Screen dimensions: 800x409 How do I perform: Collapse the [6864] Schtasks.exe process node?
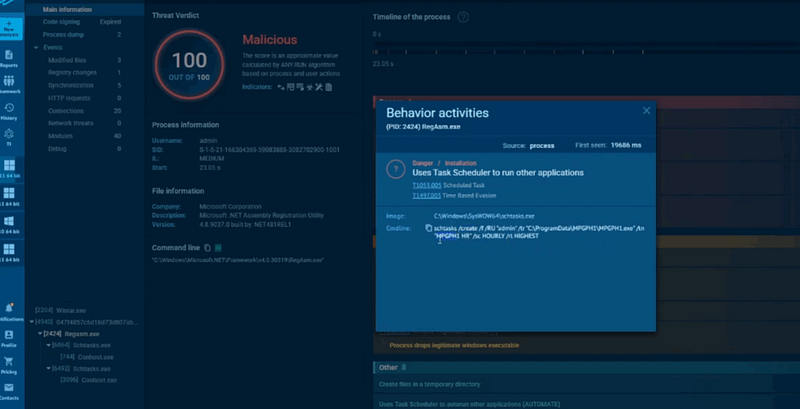pos(48,345)
